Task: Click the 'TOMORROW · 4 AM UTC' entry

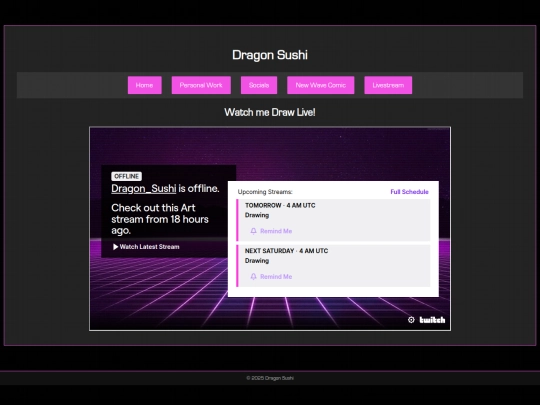Action: [280, 205]
